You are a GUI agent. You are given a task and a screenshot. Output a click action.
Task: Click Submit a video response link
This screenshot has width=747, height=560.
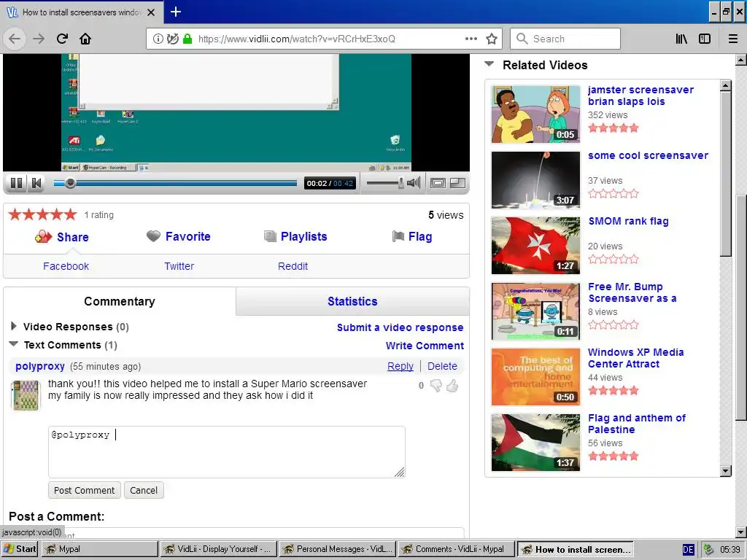coord(400,327)
